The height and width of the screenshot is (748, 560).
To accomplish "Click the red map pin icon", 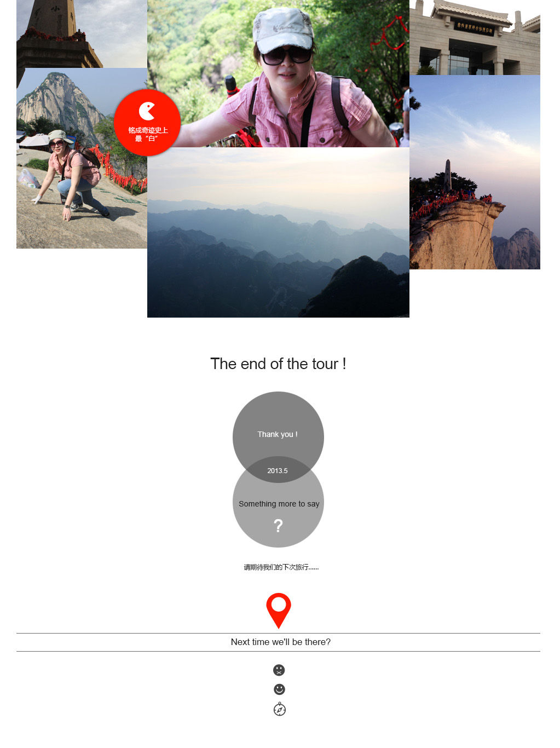I will [278, 610].
